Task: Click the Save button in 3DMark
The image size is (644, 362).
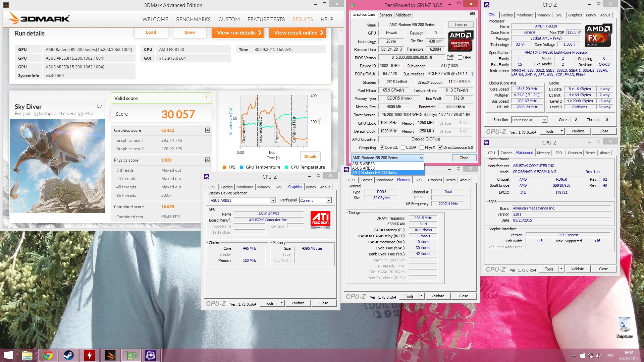Action: pos(190,33)
